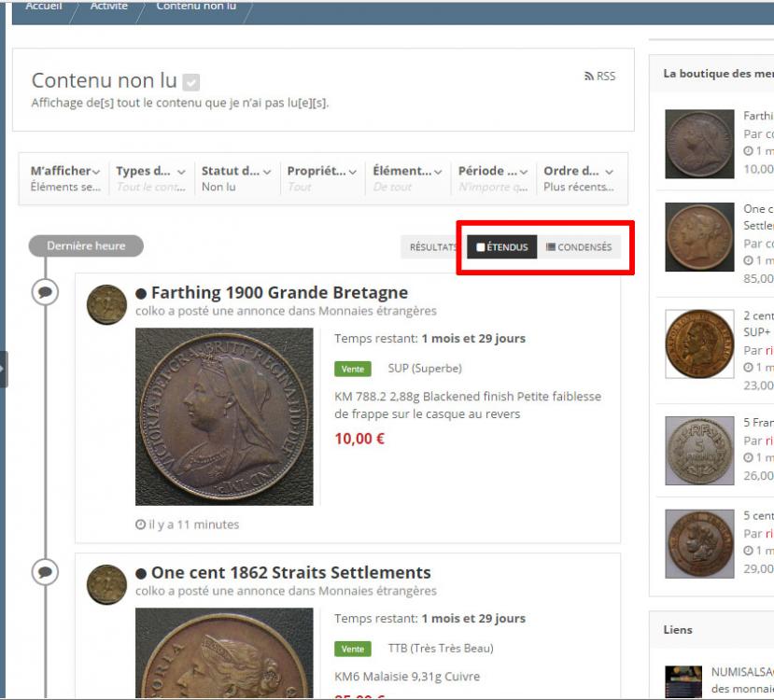Click speech bubble marker beside Farthing 1900 post

point(46,292)
